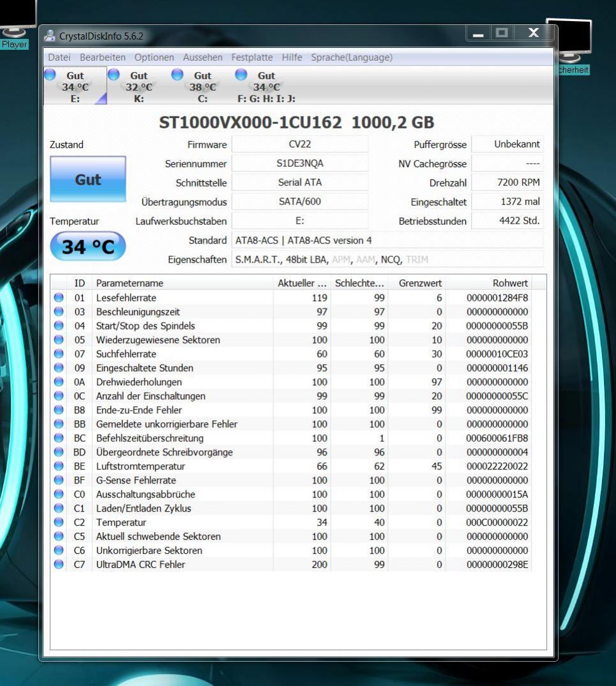
Task: Click status orb of Ausschaltungsabbrüche row
Action: tap(59, 494)
